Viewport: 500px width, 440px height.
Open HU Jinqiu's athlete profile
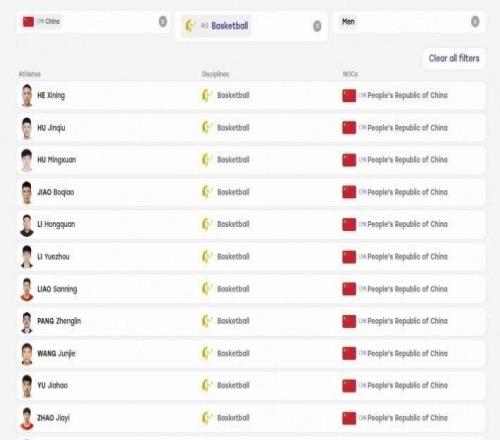[51, 128]
